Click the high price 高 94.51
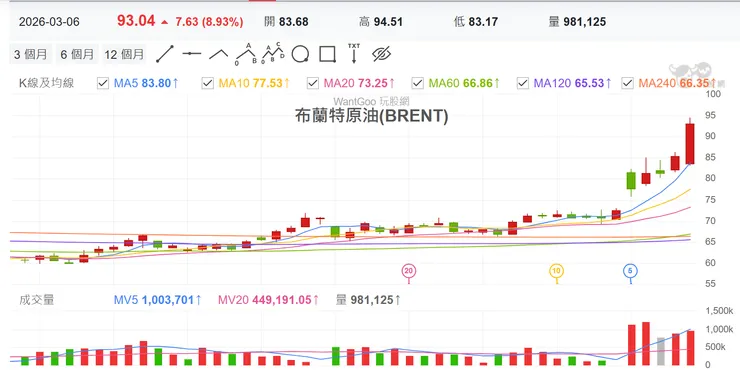 point(381,22)
